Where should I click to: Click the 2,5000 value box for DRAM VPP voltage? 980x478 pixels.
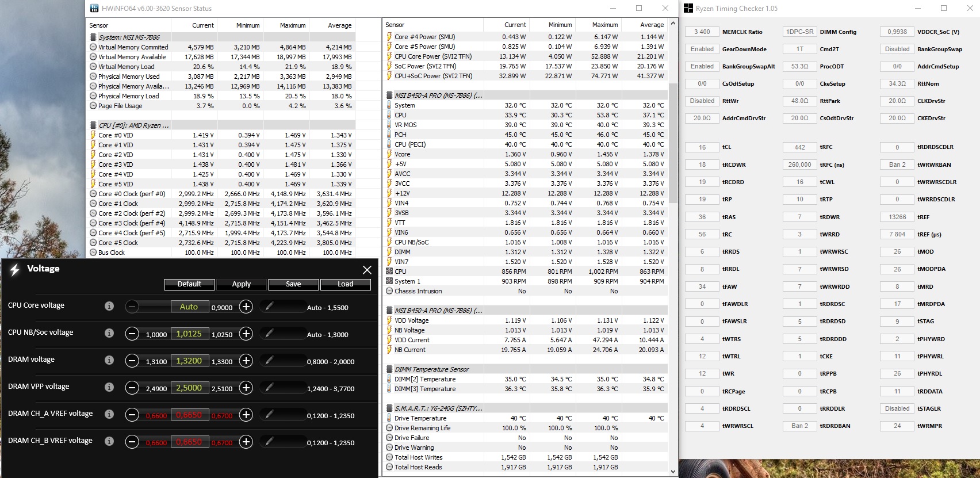point(189,388)
